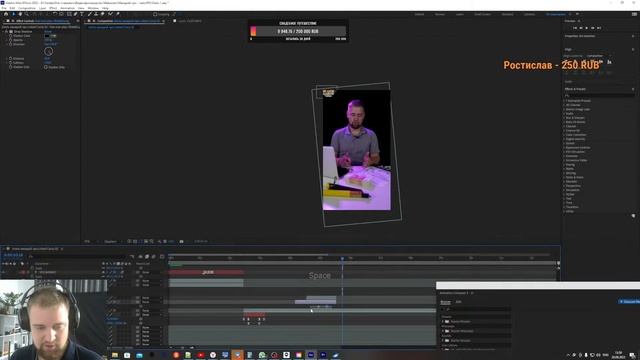640x360 pixels.
Task: Select the Rectangle shape tool
Action: tap(69, 14)
